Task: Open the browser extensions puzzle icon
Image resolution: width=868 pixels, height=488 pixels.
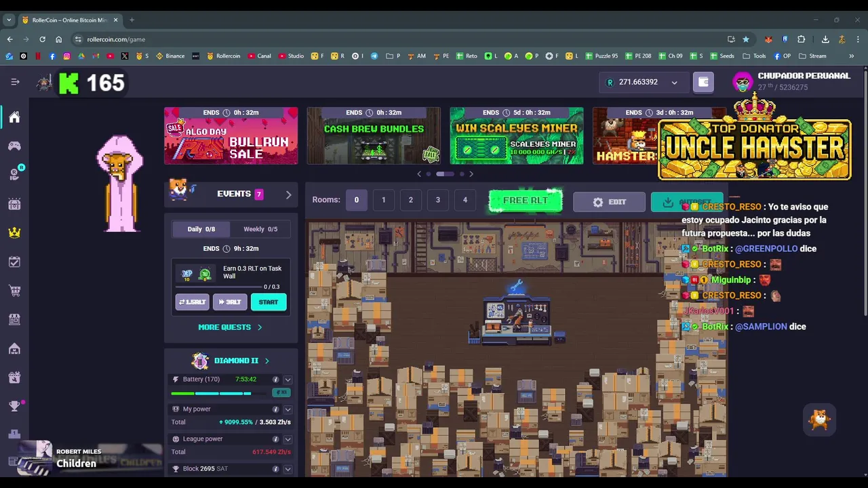Action: click(801, 39)
